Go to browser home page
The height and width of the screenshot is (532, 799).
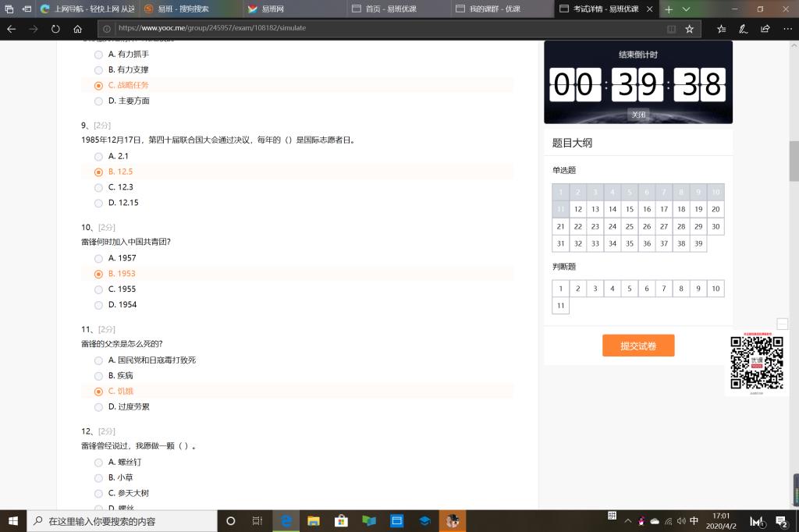click(77, 29)
